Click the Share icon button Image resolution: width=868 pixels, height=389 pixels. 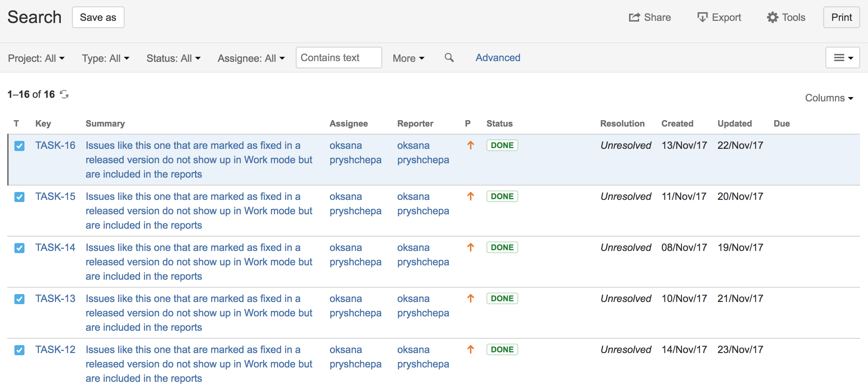pyautogui.click(x=650, y=17)
